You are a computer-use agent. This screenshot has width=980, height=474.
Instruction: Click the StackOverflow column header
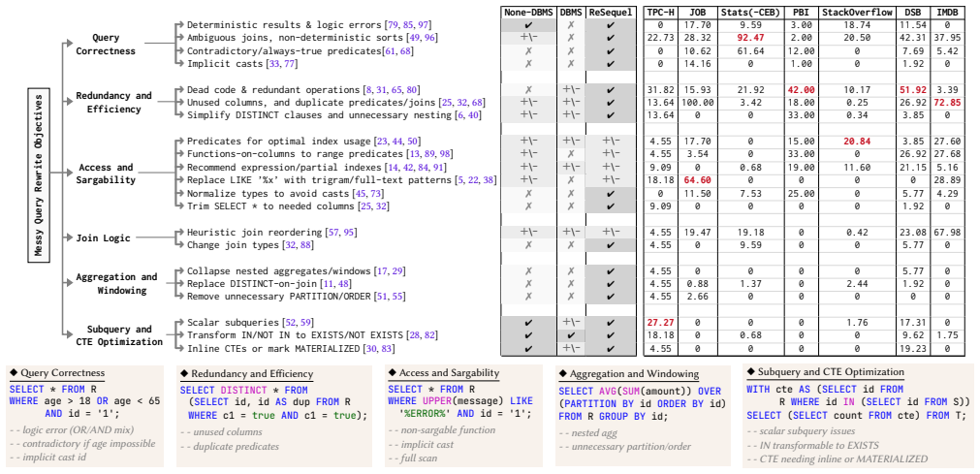coord(857,12)
